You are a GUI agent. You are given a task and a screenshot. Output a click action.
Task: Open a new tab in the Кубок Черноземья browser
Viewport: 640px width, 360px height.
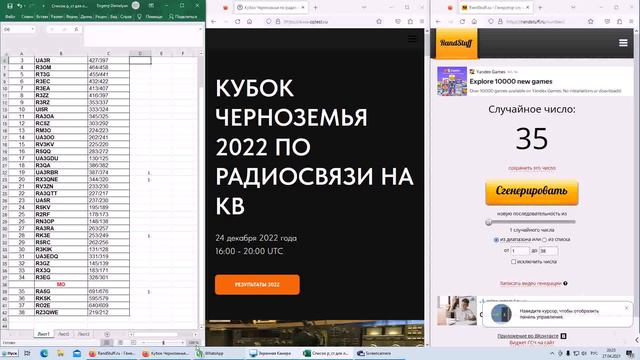(315, 7)
